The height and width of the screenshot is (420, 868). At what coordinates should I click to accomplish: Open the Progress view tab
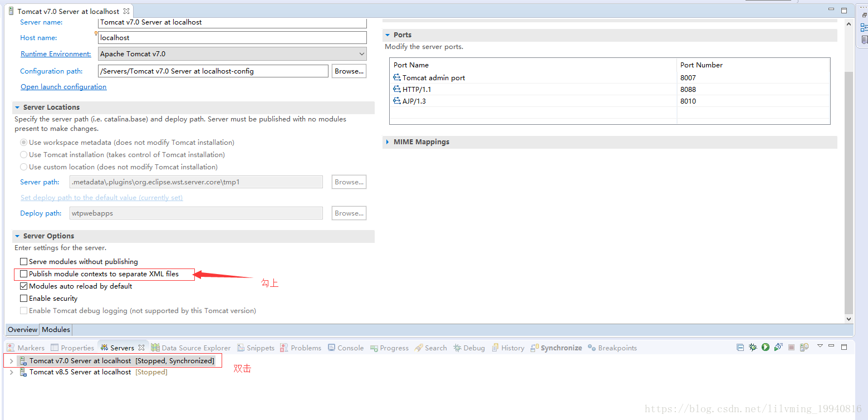389,348
